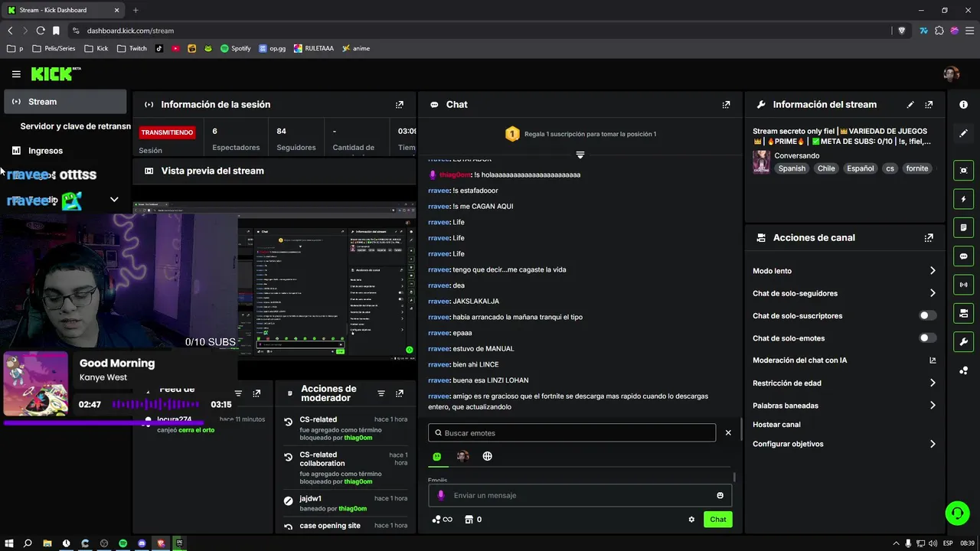Open Spotify from the taskbar
This screenshot has width=980, height=551.
tap(122, 543)
